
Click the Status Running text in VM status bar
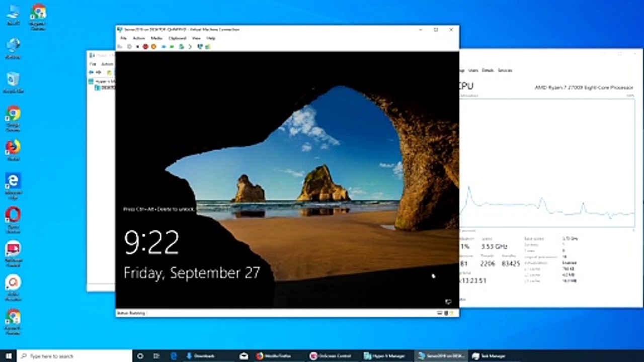coord(131,313)
